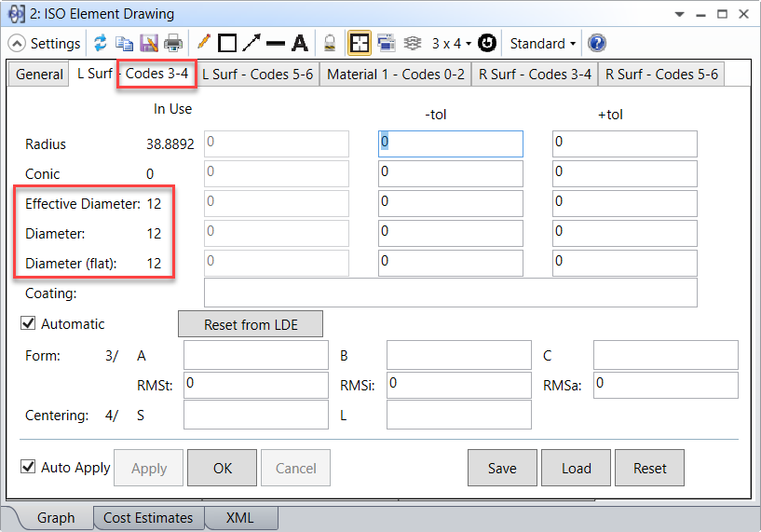The image size is (761, 532).
Task: Expand the Settings chevron
Action: click(17, 44)
